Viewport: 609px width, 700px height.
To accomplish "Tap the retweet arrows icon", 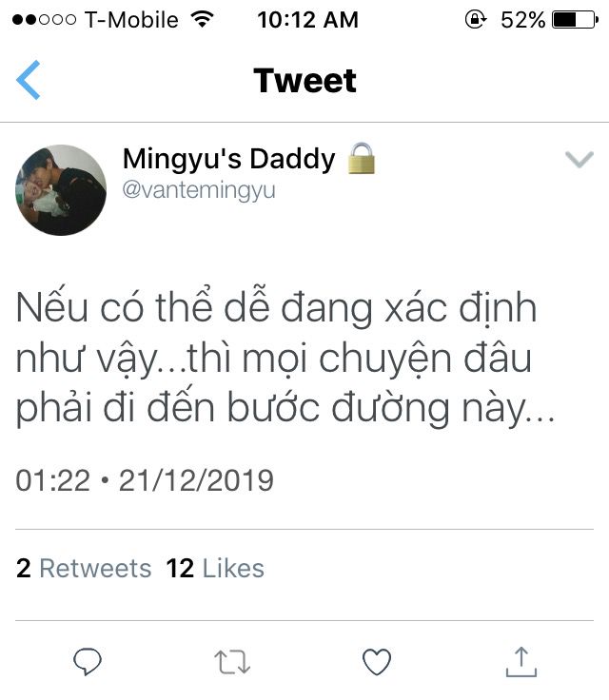I will pos(232,662).
